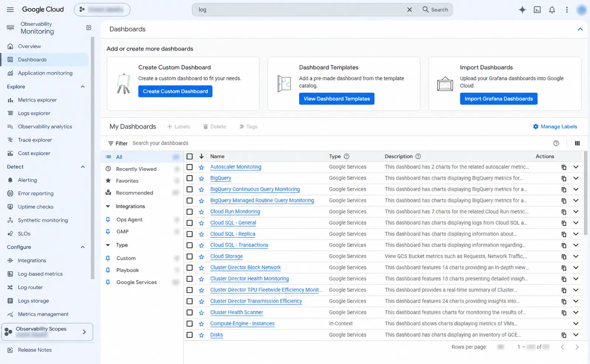Open column display options icon
This screenshot has width=590, height=364.
click(x=577, y=143)
